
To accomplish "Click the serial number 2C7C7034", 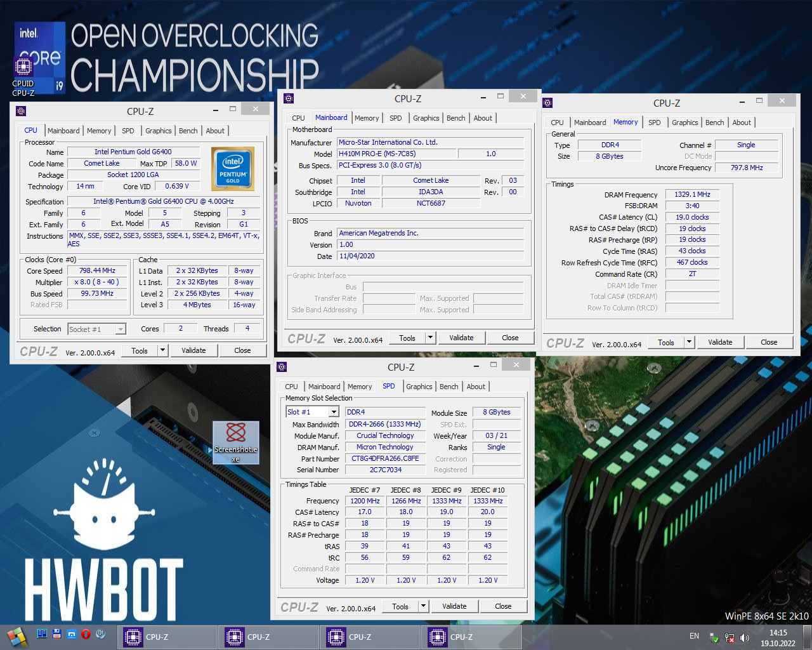I will tap(385, 470).
